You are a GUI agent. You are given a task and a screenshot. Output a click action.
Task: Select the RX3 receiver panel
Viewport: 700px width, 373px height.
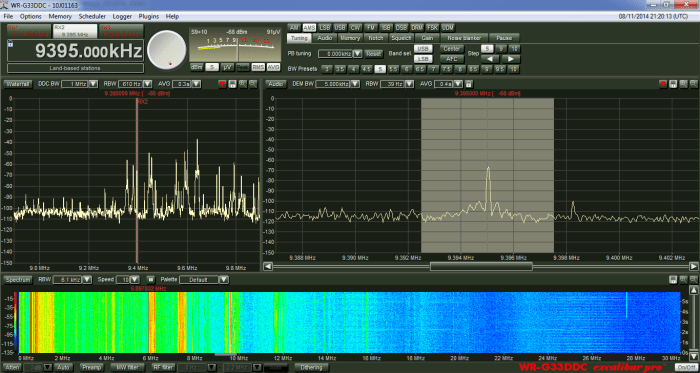[x=121, y=31]
